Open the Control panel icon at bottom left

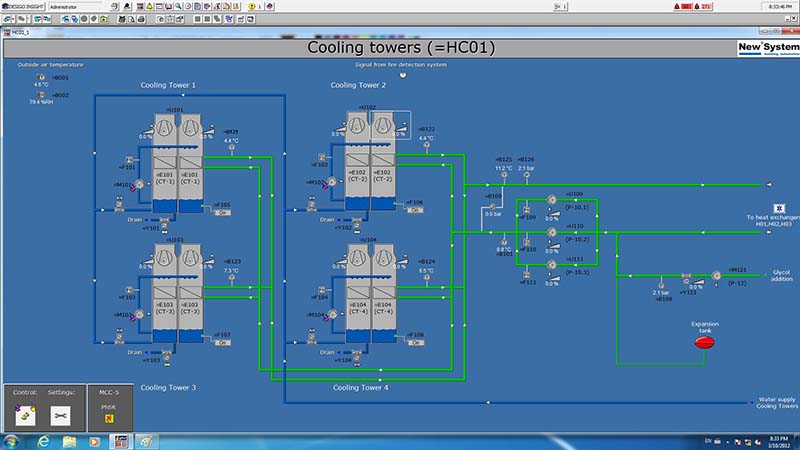coord(25,415)
